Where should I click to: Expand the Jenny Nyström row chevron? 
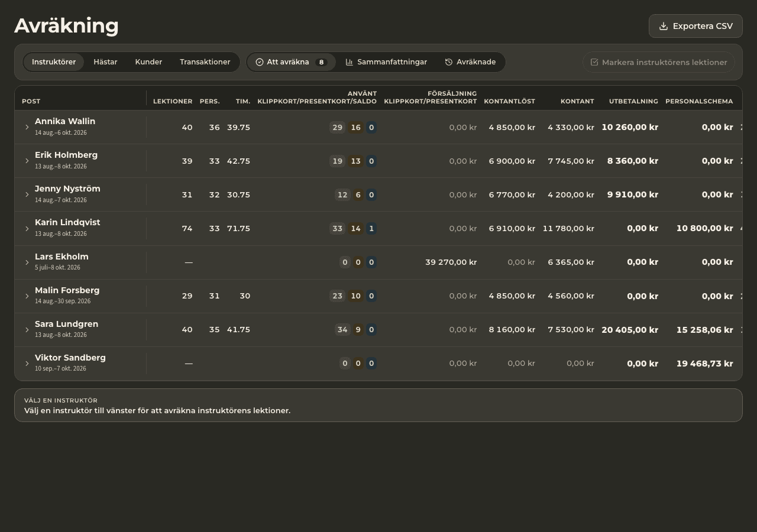pos(27,194)
